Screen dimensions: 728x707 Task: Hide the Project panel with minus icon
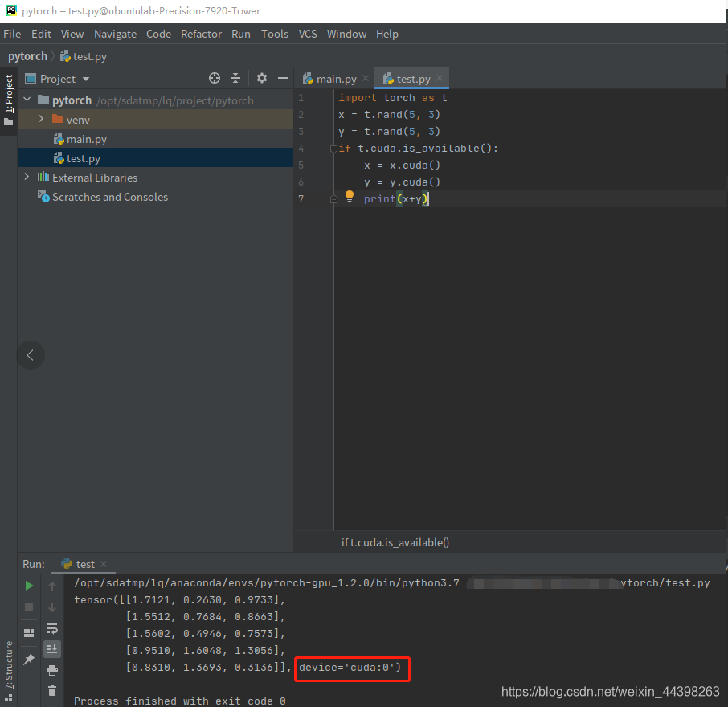[282, 78]
